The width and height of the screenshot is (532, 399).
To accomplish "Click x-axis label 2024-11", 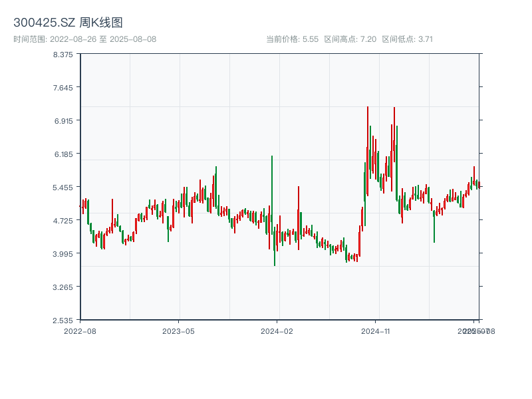I will tap(375, 331).
